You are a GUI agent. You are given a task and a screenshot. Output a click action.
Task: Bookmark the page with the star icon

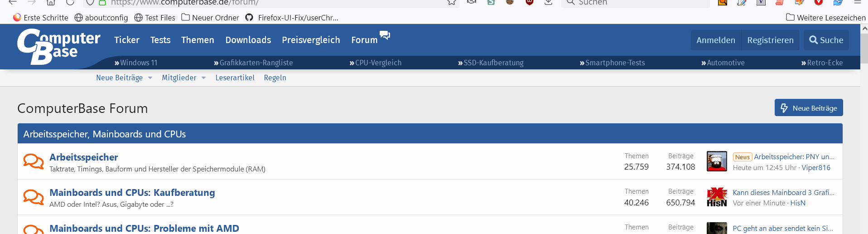click(x=452, y=2)
